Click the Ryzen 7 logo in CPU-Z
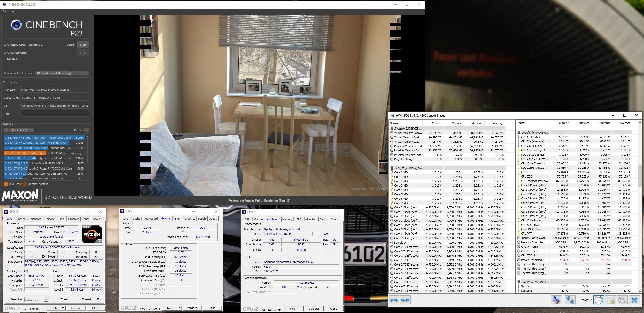 [x=92, y=234]
